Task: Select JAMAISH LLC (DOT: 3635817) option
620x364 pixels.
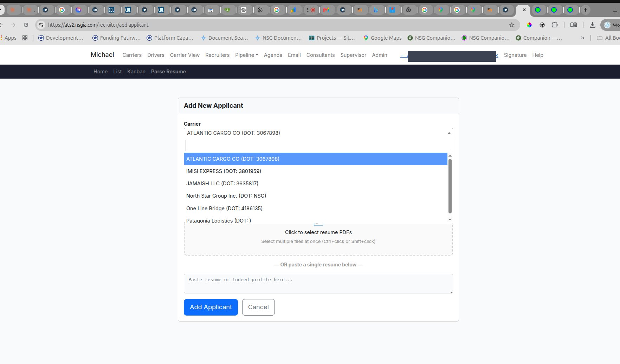Action: click(316, 184)
